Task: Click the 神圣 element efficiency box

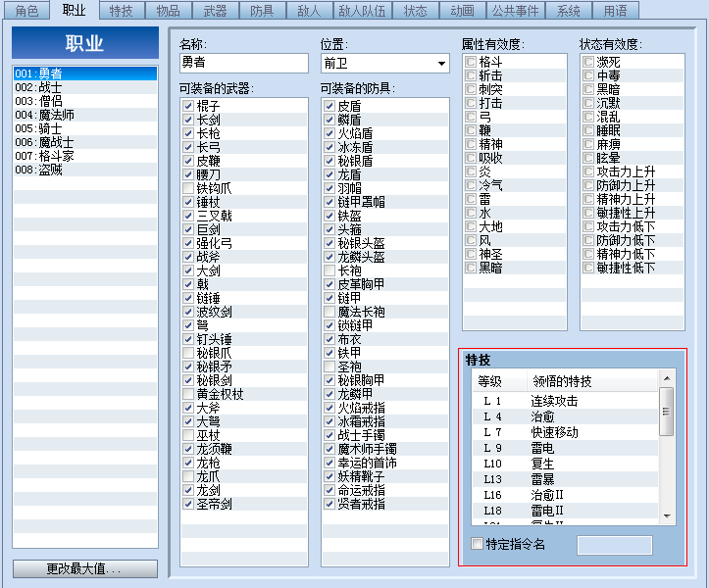Action: (471, 254)
